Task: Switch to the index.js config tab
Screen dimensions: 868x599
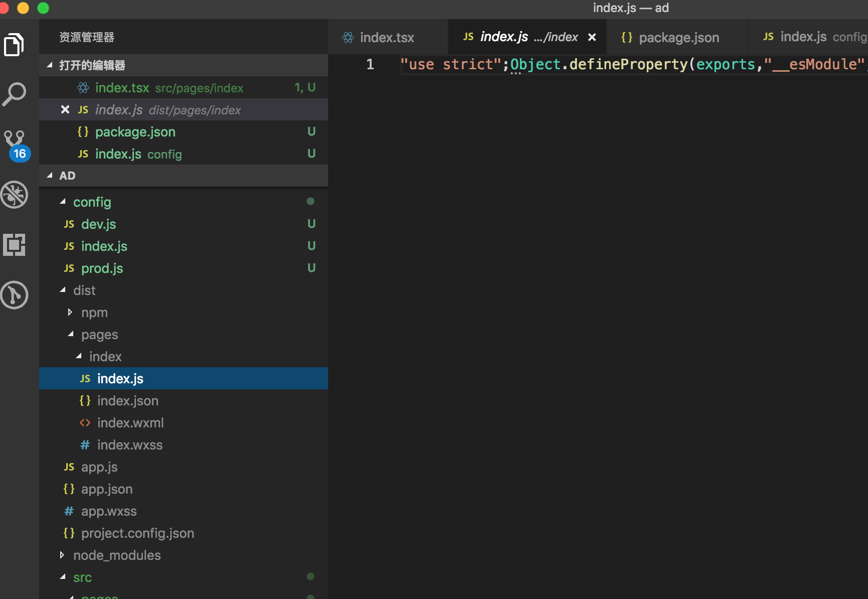Action: pyautogui.click(x=808, y=37)
